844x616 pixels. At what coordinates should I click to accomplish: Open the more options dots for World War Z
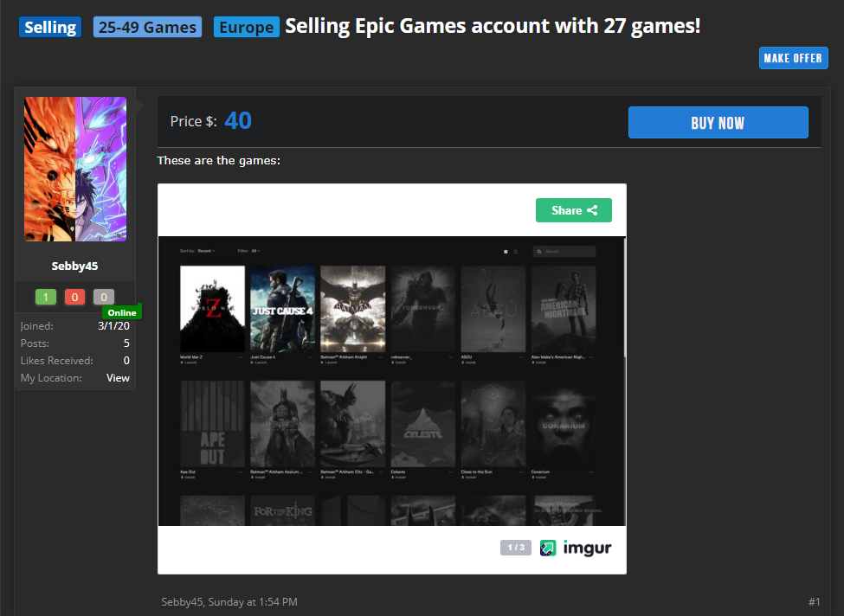point(241,357)
